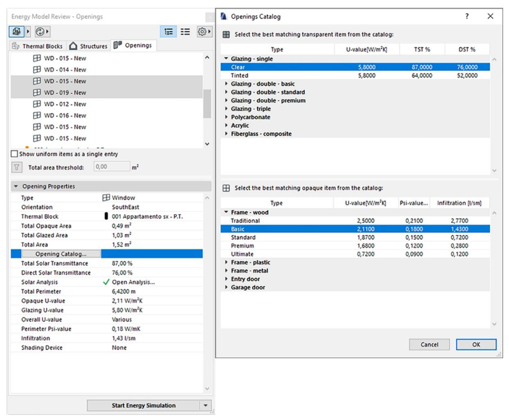Open Start Energy Simulation dropdown arrow

pyautogui.click(x=205, y=405)
